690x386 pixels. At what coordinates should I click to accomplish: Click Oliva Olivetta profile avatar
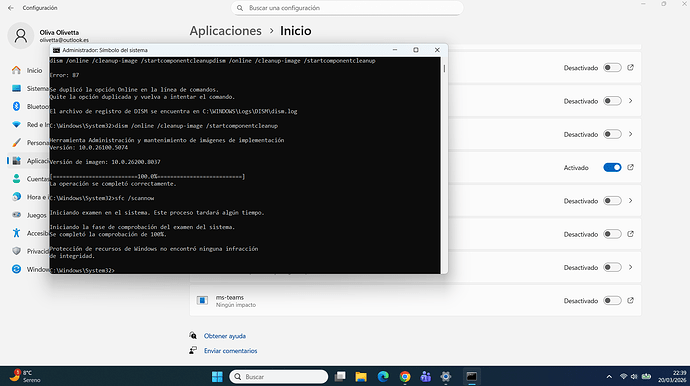21,35
